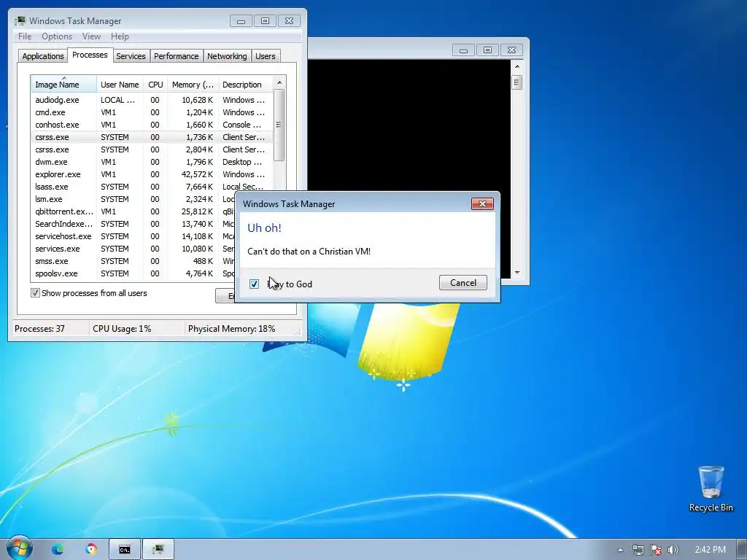Switch to the Performance tab
This screenshot has height=560, width=747.
176,56
